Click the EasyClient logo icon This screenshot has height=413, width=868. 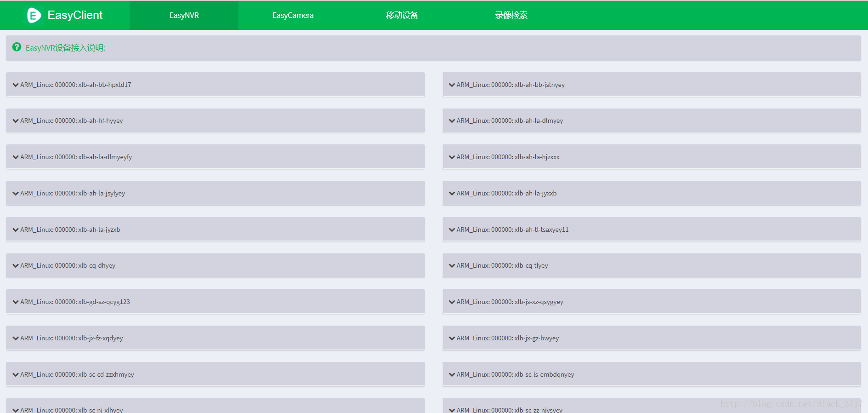[34, 15]
